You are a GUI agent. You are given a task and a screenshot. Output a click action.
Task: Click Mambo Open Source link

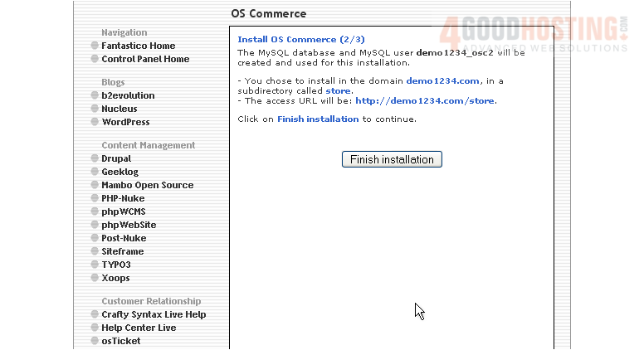(x=147, y=185)
